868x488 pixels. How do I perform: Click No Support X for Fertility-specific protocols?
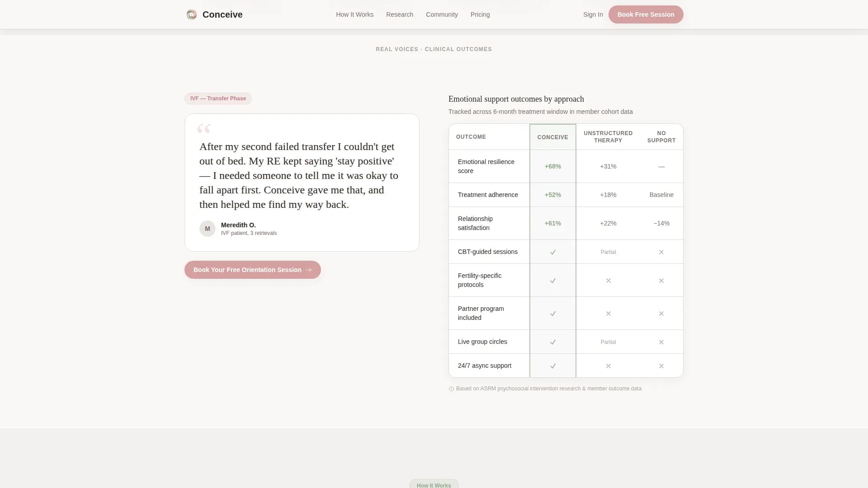click(x=661, y=281)
